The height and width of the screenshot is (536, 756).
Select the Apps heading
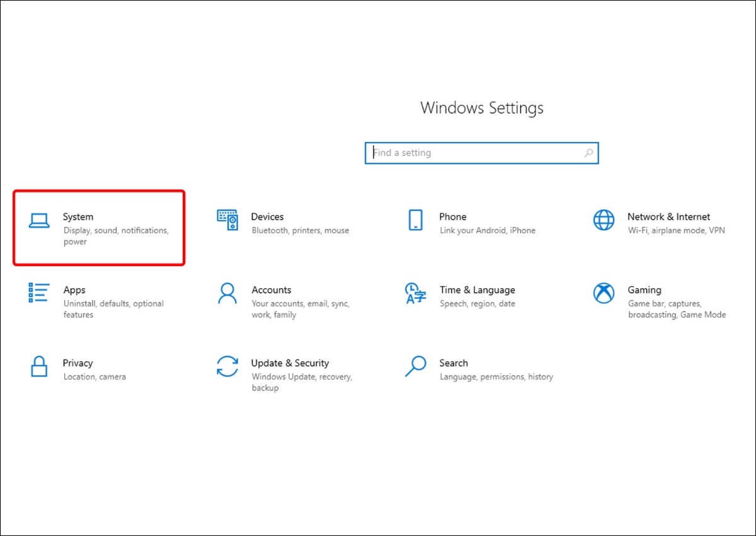pos(74,290)
